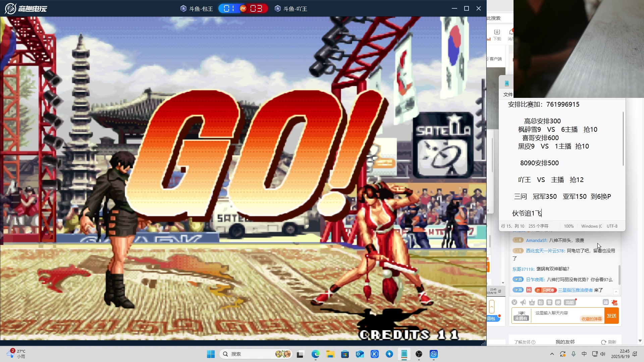The height and width of the screenshot is (362, 644).
Task: Click username 东哥37119 in chat
Action: 523,269
